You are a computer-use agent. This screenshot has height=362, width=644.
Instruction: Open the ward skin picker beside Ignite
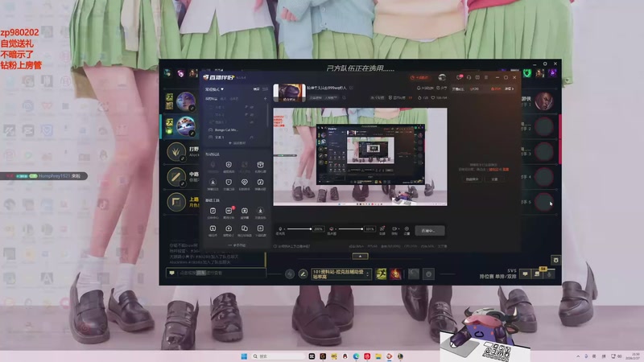[x=414, y=274]
